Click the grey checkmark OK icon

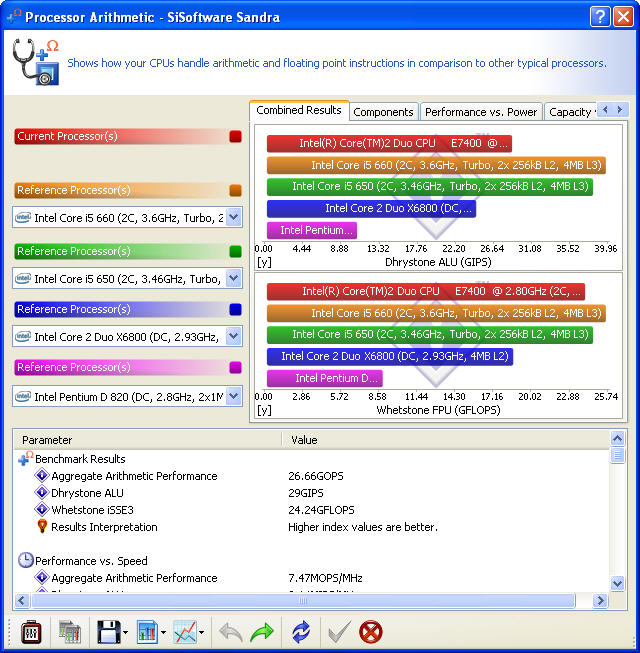339,632
